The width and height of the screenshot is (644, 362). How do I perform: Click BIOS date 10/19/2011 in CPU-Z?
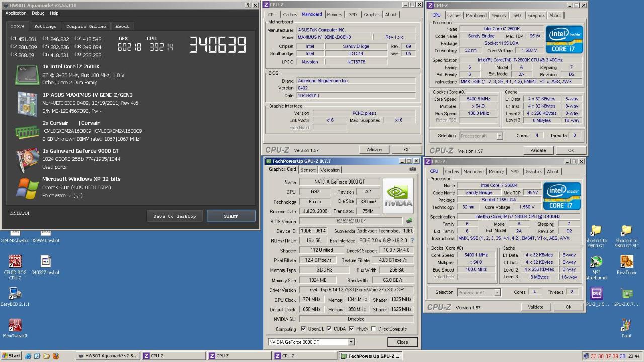click(356, 96)
